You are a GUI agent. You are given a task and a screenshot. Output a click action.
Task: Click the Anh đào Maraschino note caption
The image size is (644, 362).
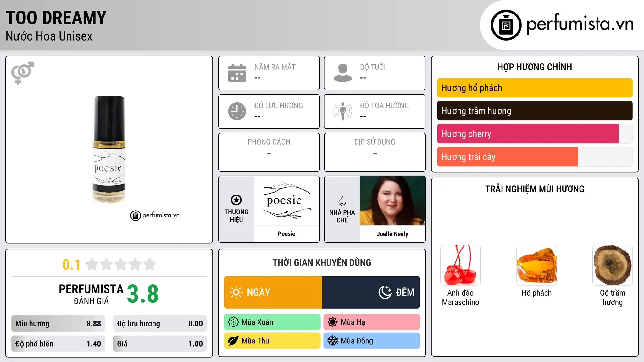(x=460, y=298)
